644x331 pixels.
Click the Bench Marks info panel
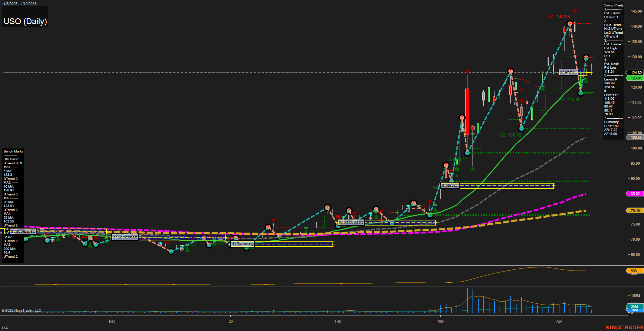pos(13,204)
